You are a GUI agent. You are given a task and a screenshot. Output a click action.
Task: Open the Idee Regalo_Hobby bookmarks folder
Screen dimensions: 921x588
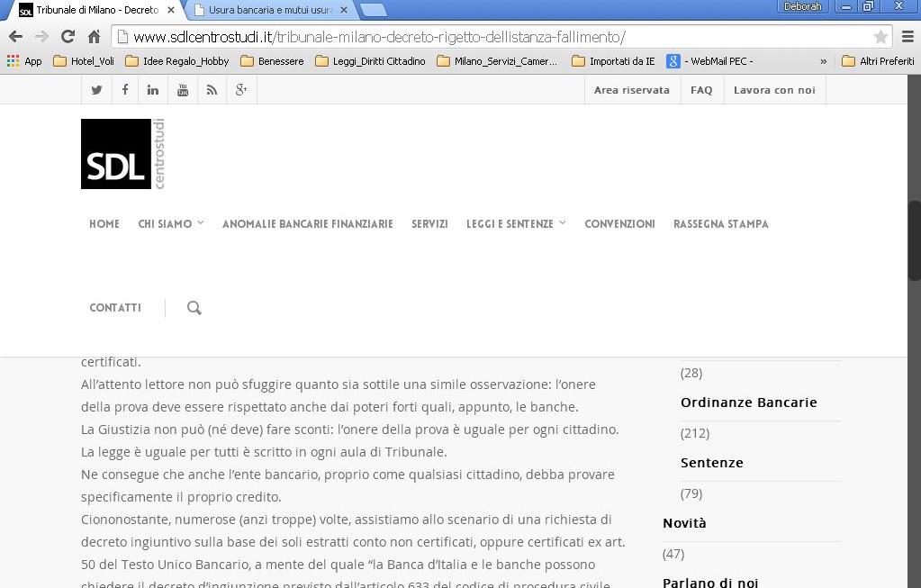176,61
